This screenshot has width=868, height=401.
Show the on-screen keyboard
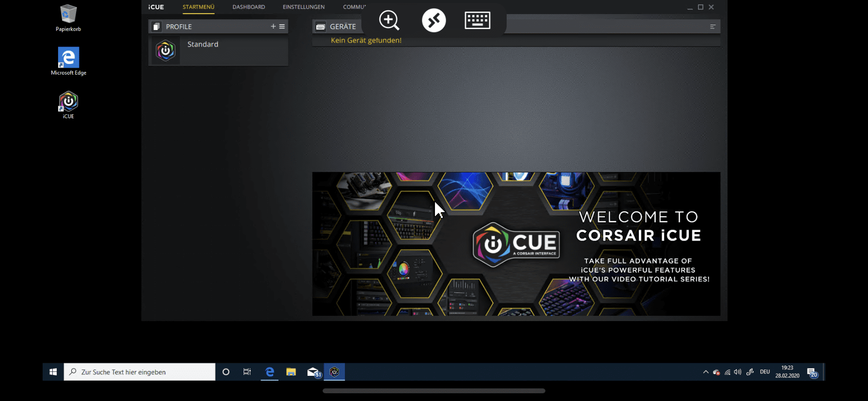click(478, 20)
